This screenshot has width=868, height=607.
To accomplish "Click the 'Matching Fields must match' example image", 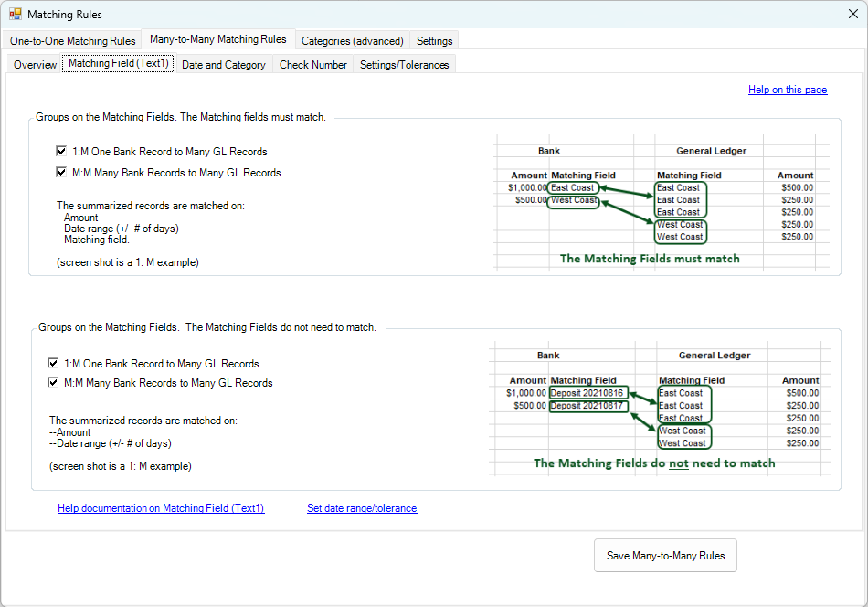I will (662, 202).
